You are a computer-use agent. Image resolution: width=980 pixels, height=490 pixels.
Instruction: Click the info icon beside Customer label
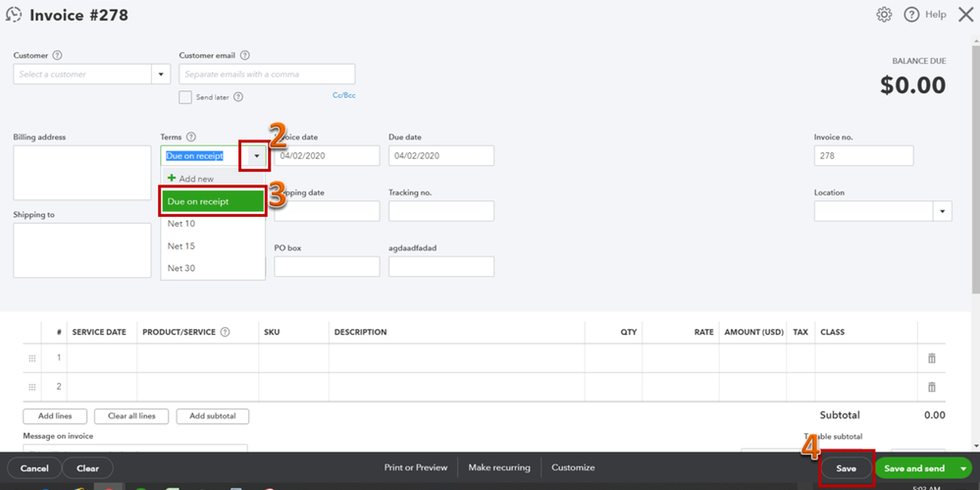[58, 55]
